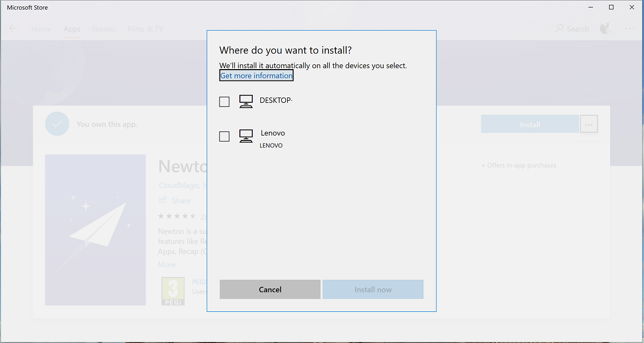Click the back arrow in Microsoft Store

[x=13, y=29]
